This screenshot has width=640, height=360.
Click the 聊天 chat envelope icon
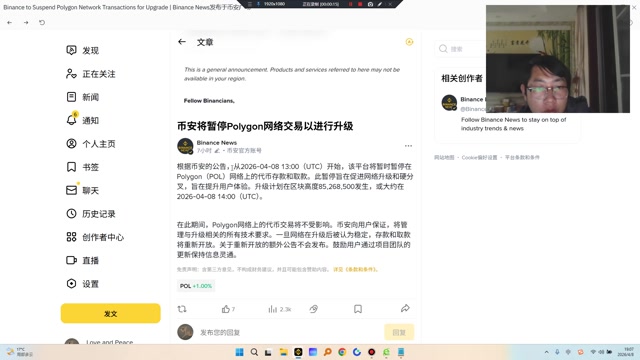[71, 190]
